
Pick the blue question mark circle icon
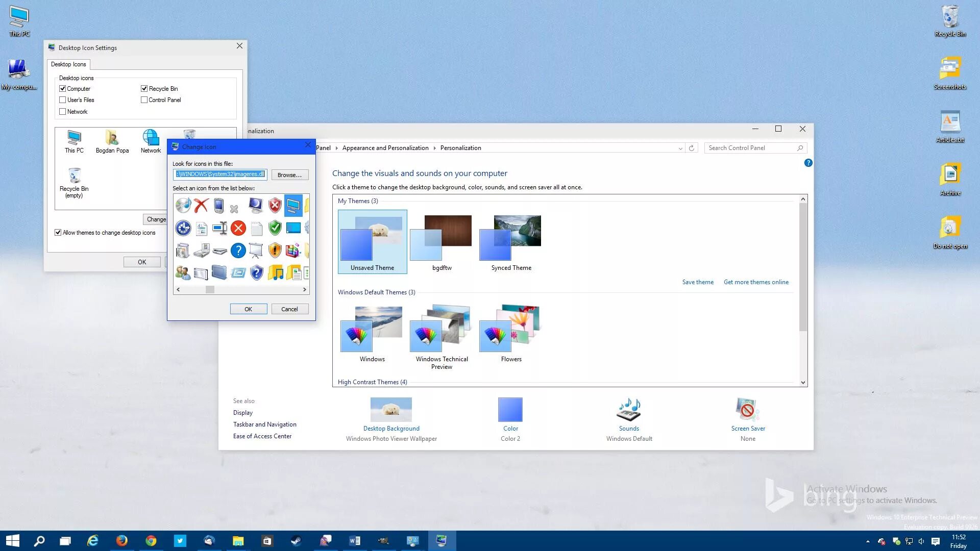tap(238, 251)
